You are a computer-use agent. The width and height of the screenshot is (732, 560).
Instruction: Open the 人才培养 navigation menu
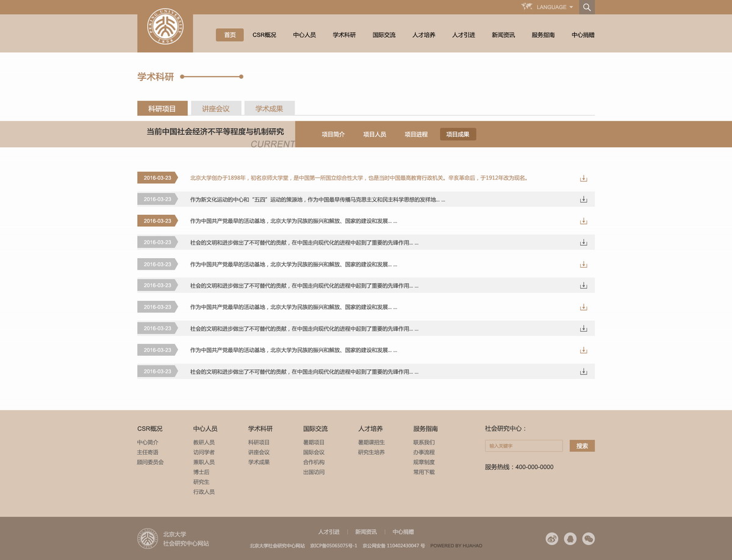coord(423,35)
